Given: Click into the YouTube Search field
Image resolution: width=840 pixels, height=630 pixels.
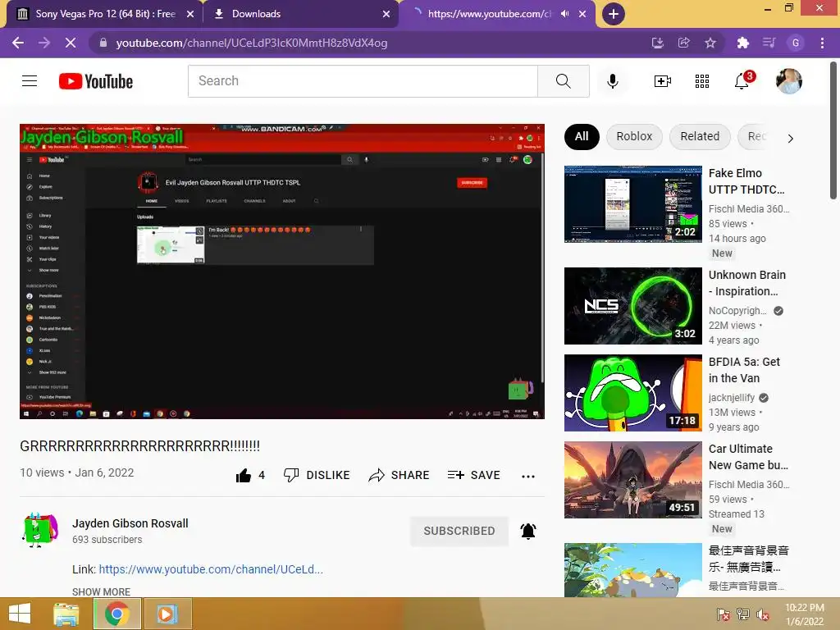Looking at the screenshot, I should coord(363,81).
